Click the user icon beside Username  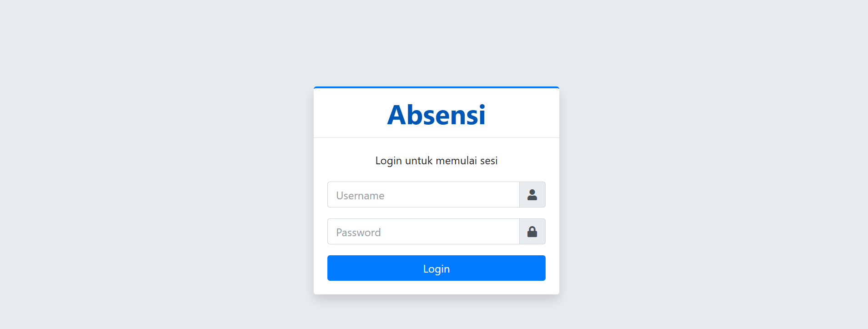coord(532,195)
